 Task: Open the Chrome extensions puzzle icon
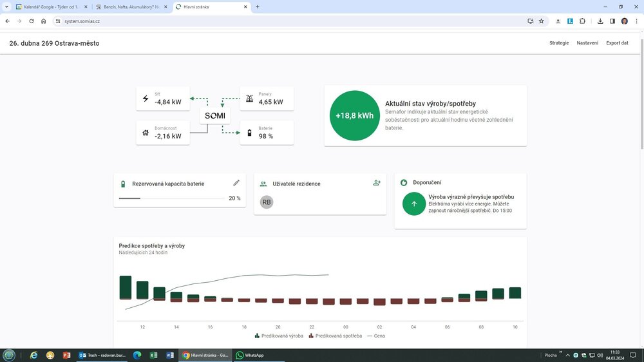click(582, 21)
